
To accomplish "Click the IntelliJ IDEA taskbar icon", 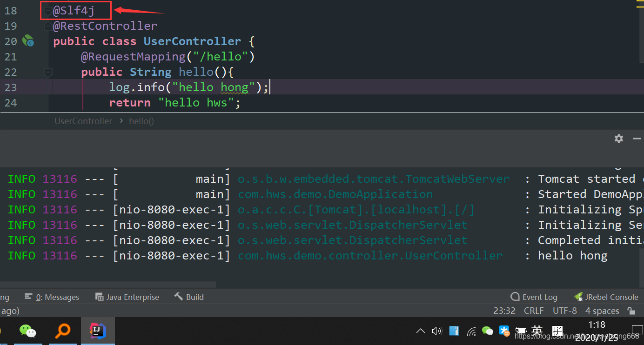I will point(98,331).
